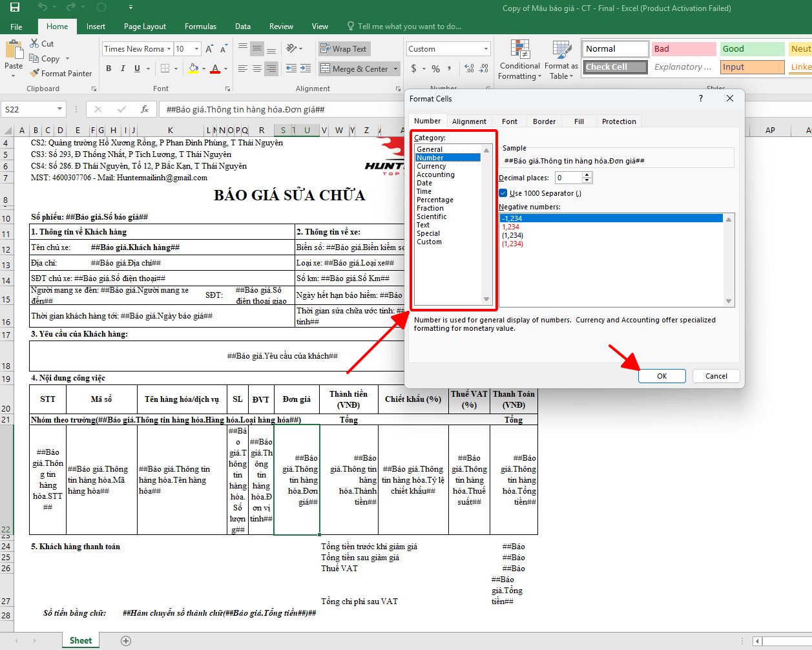Add a new sheet with plus icon
The image size is (812, 650).
pos(126,641)
